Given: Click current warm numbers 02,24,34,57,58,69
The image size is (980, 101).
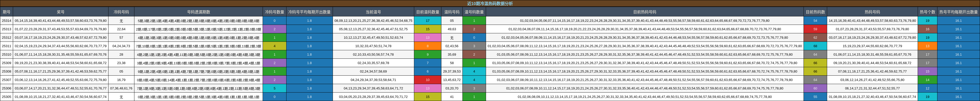Looking at the screenshot, I should pyautogui.click(x=373, y=71).
